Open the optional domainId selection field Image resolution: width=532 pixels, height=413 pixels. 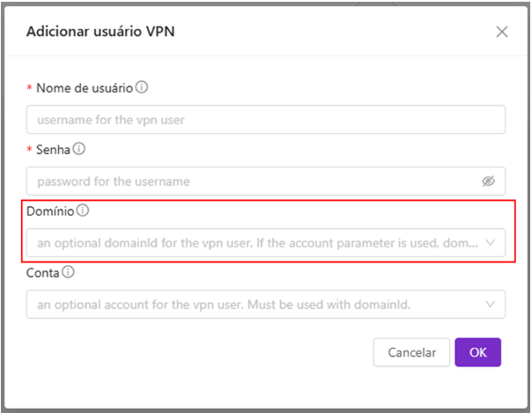[x=266, y=243]
